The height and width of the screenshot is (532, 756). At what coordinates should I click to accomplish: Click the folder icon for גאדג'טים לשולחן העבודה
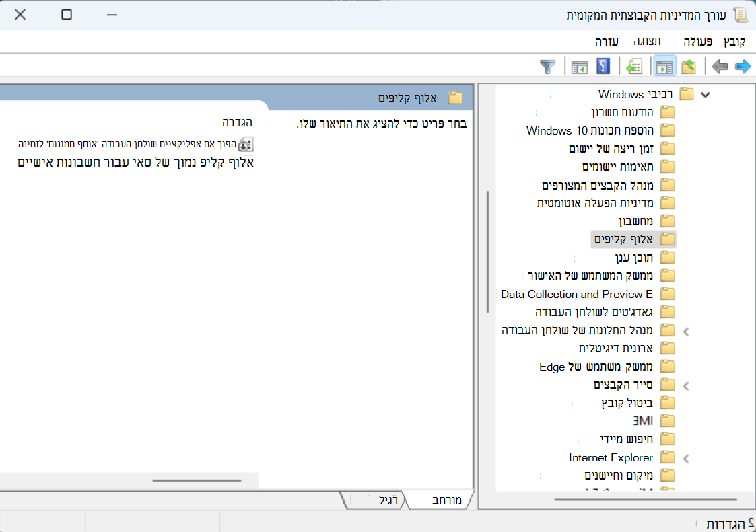pos(667,312)
